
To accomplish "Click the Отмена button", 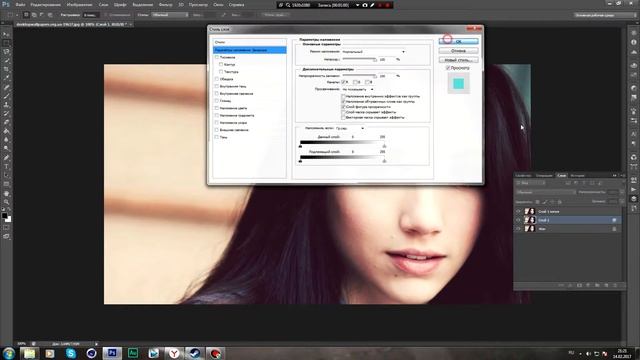I will [458, 51].
